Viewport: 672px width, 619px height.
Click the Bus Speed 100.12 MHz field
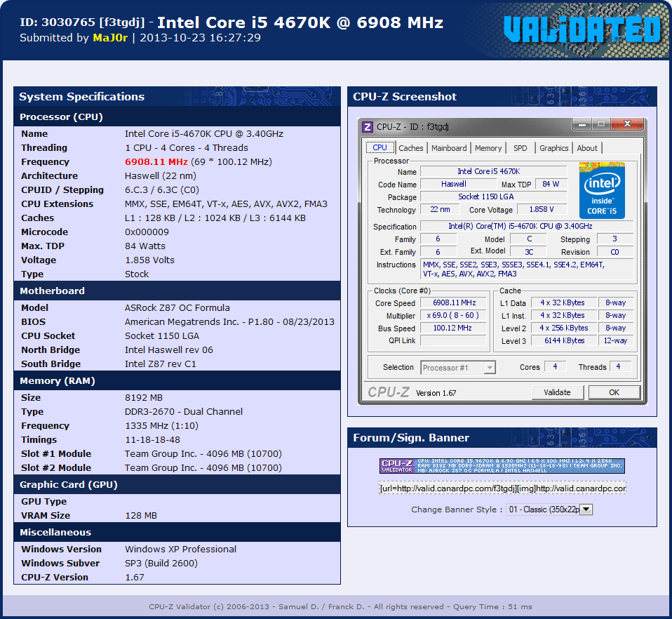point(454,328)
